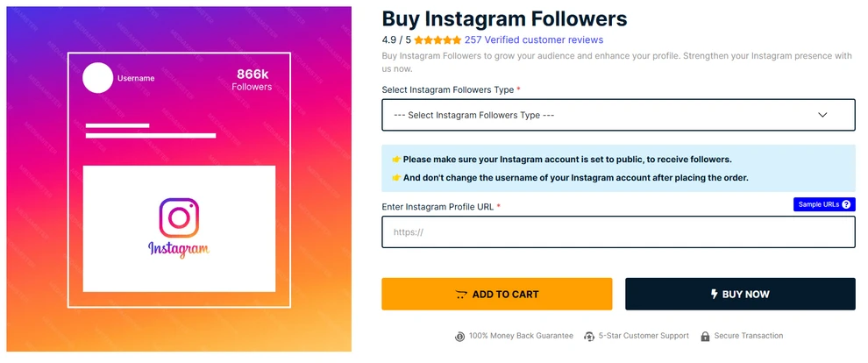Click the lightning bolt icon on Buy Now
Image resolution: width=868 pixels, height=363 pixels.
715,295
